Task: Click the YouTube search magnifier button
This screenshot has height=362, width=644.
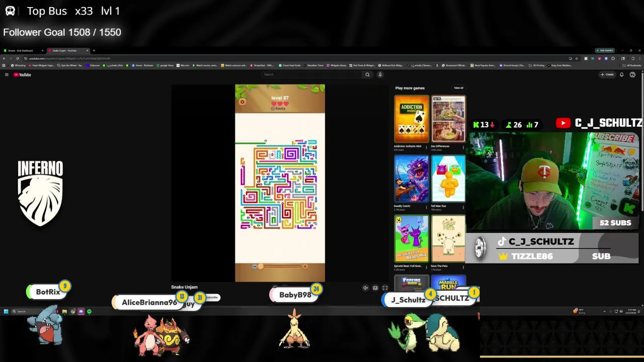Action: (x=367, y=74)
